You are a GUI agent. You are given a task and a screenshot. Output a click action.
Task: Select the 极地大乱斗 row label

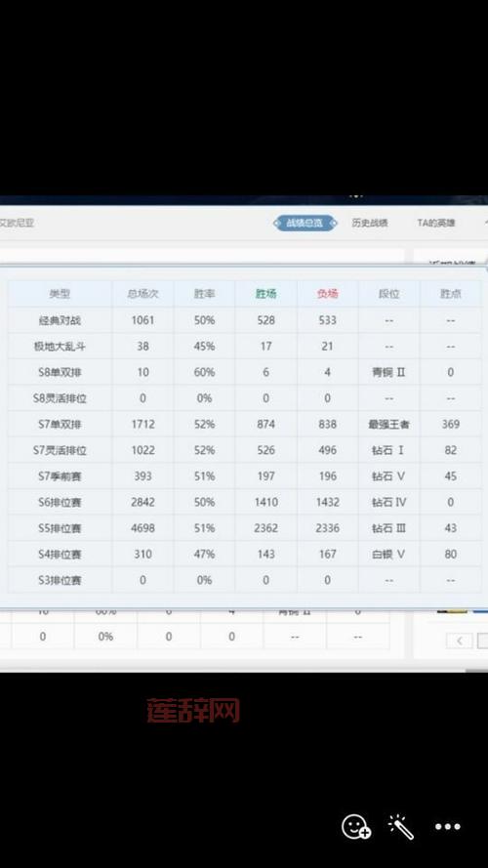[x=60, y=346]
